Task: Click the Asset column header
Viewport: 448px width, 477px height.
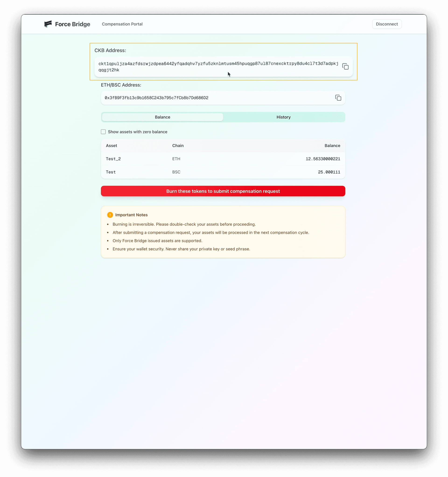Action: coord(111,146)
